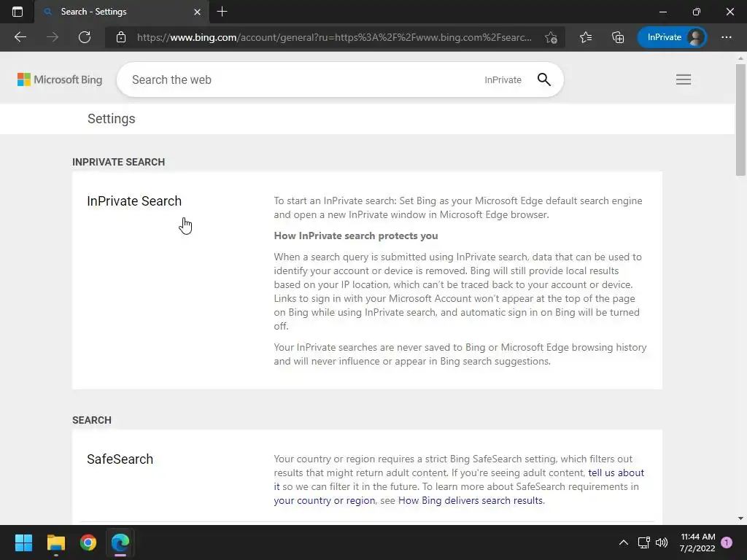Open File Explorer from taskbar
Screen dimensions: 747x560
click(x=55, y=542)
